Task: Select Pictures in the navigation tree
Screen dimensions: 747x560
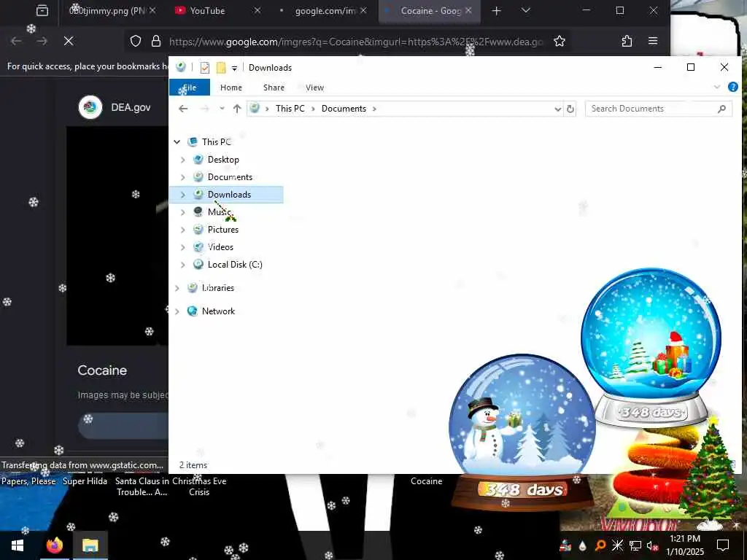Action: point(222,230)
